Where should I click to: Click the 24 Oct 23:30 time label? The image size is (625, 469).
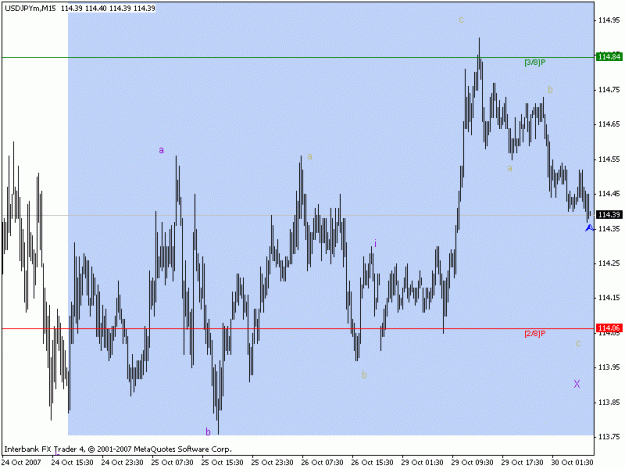(122, 463)
